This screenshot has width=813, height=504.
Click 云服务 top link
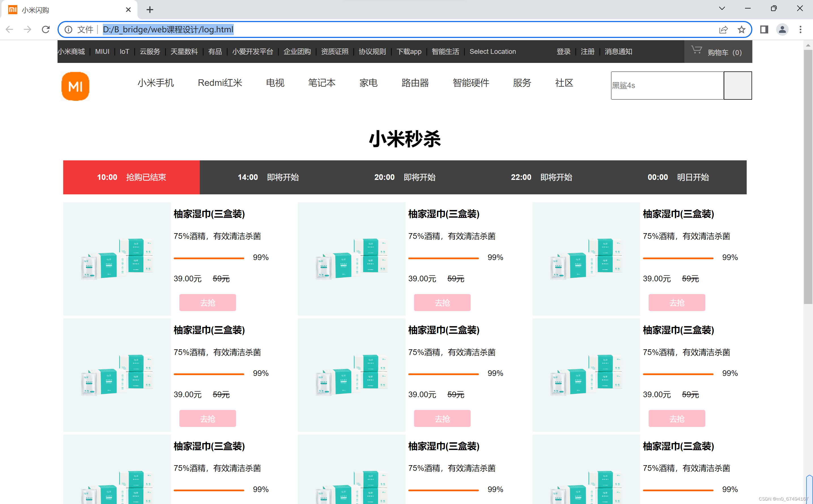pyautogui.click(x=150, y=52)
